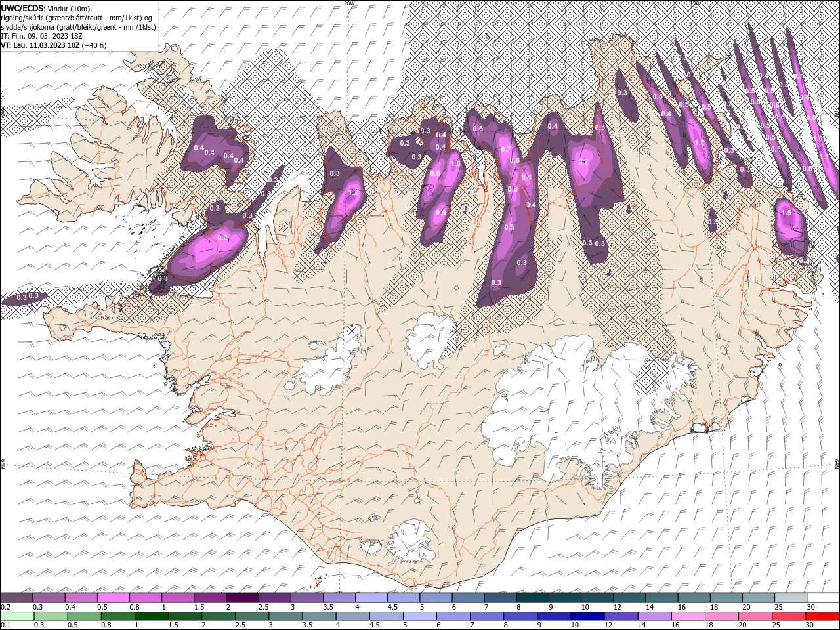
Task: Pick the pale lavender 4 snow legend swatch
Action: tap(371, 598)
